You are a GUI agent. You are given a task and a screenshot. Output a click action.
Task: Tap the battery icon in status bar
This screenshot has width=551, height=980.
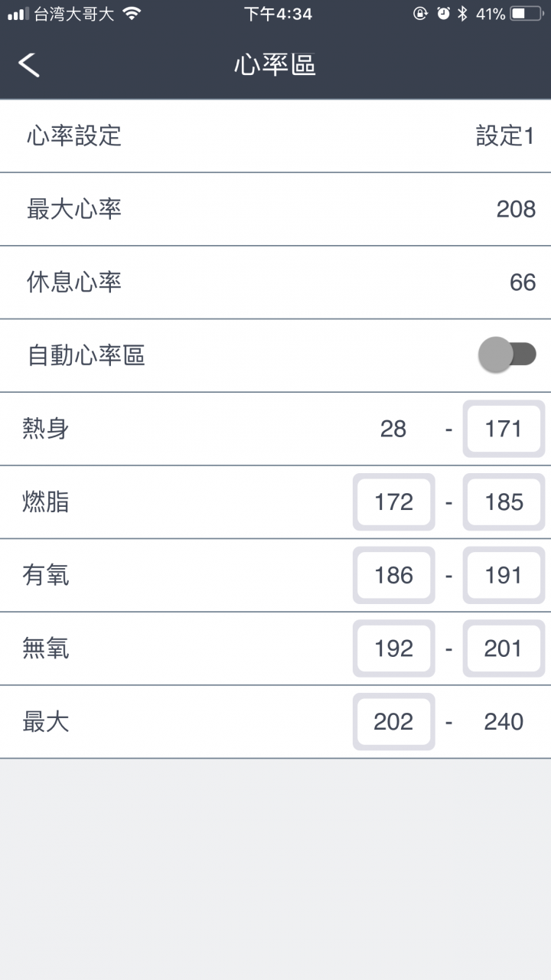click(527, 14)
